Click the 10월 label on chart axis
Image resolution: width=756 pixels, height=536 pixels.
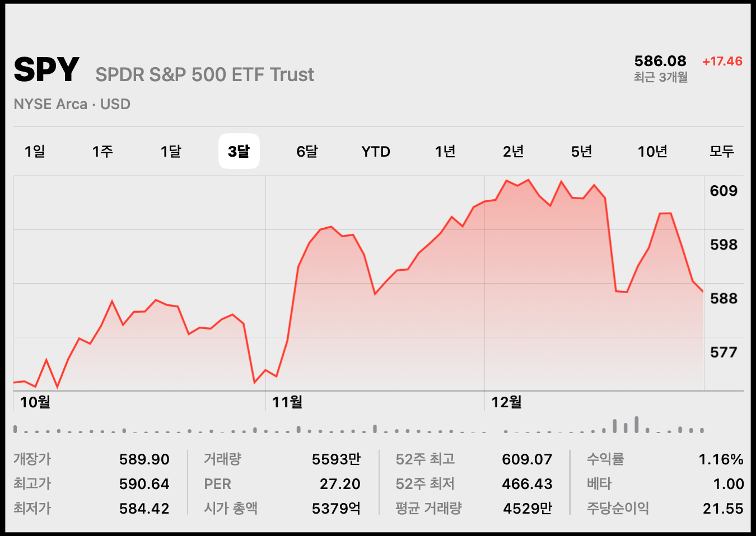tap(35, 402)
